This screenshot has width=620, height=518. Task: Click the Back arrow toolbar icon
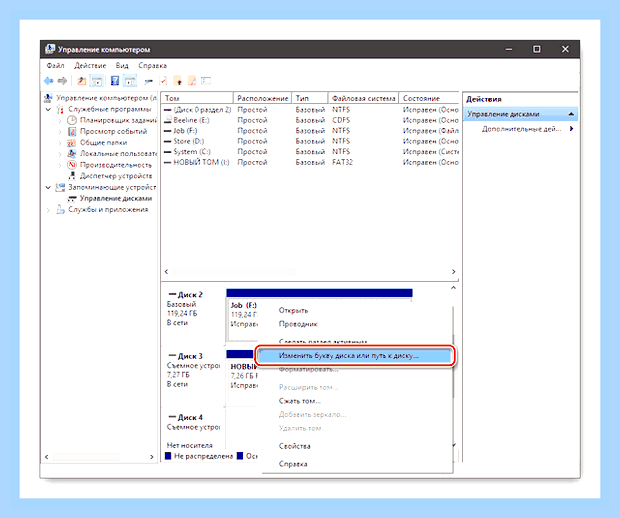(x=49, y=81)
